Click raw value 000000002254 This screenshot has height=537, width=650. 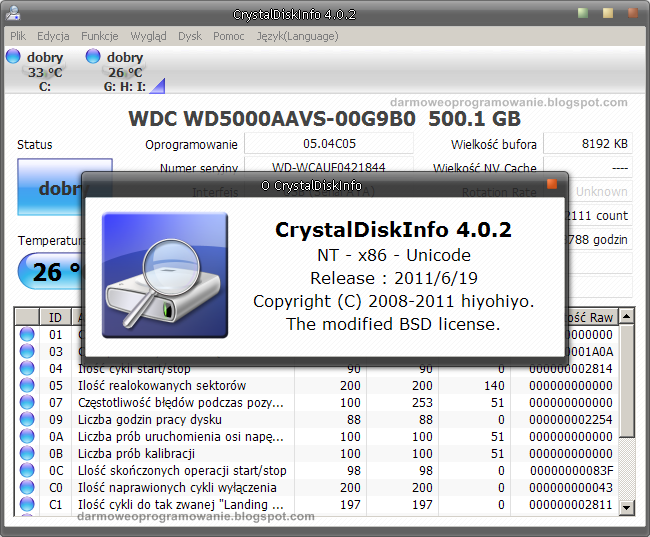tap(571, 420)
